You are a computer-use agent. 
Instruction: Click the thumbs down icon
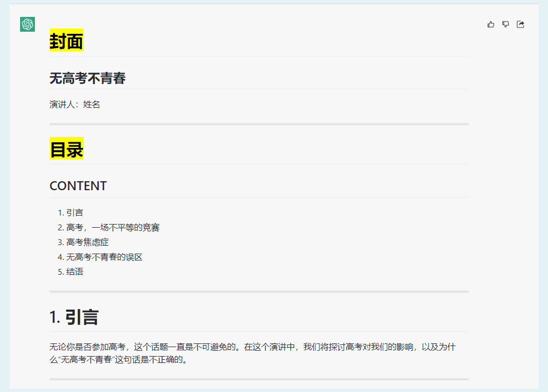tap(506, 24)
